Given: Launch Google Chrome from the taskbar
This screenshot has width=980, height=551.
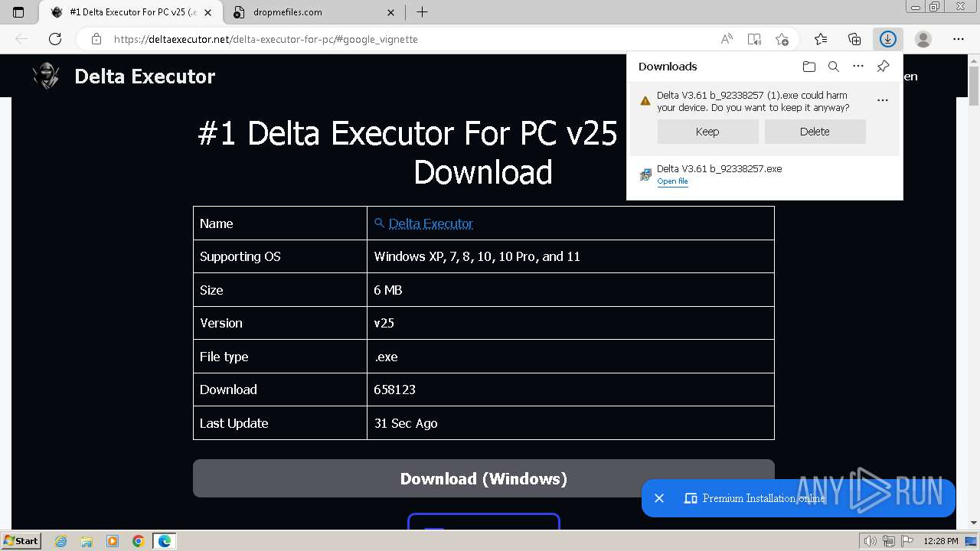Looking at the screenshot, I should tap(139, 541).
